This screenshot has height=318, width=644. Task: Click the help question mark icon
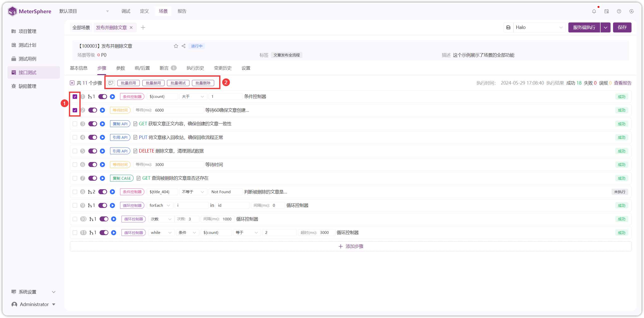(619, 11)
